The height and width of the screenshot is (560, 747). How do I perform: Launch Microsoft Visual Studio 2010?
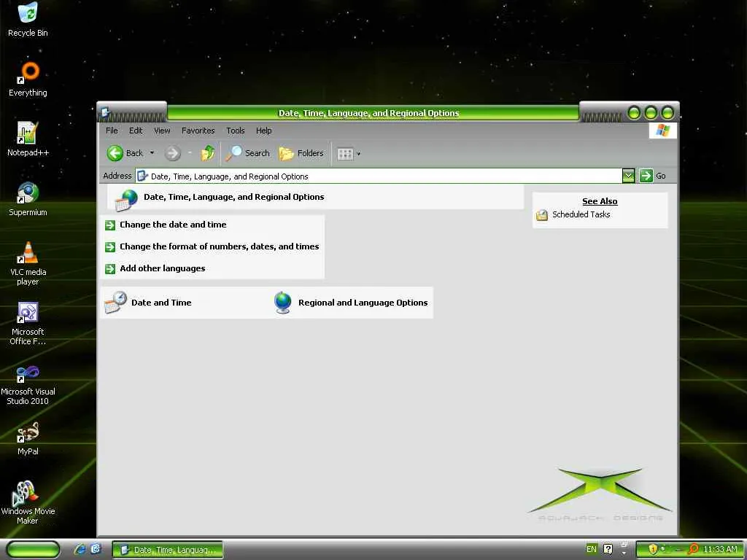click(28, 384)
